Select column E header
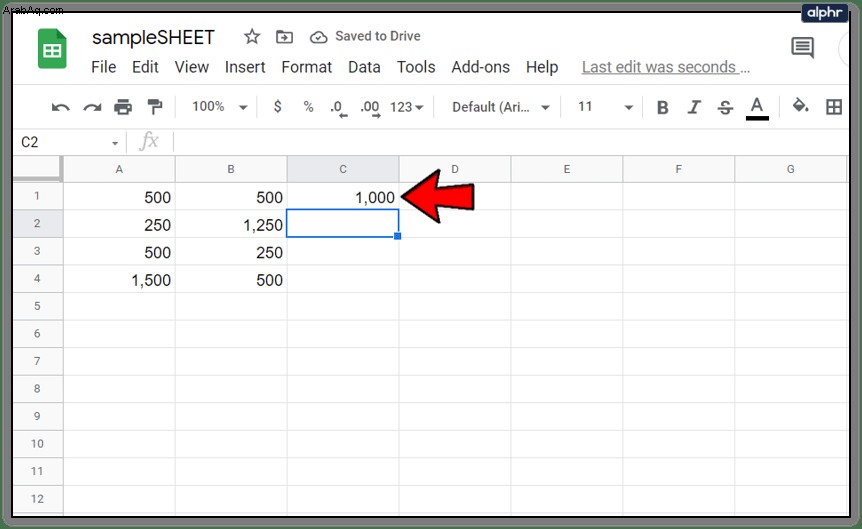 click(x=567, y=169)
